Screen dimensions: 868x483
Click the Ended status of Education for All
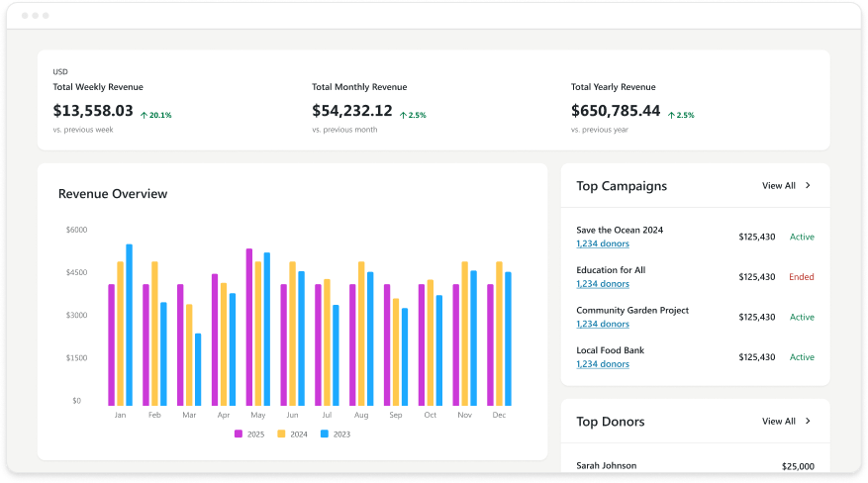801,277
